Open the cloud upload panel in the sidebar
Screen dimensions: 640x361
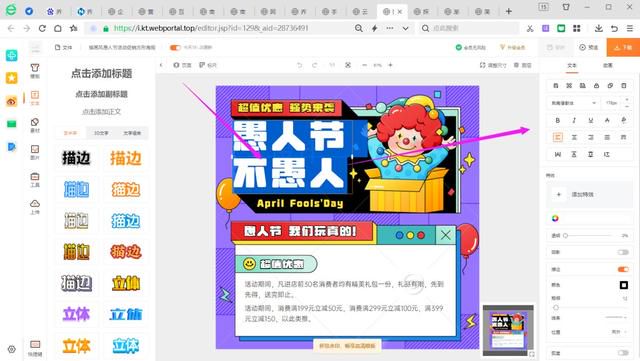pyautogui.click(x=35, y=207)
